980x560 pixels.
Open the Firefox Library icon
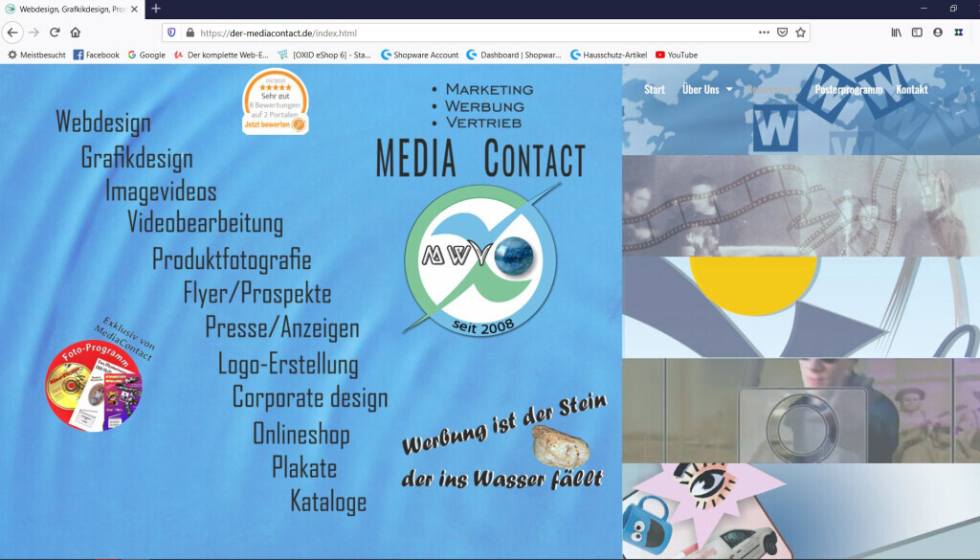tap(896, 32)
